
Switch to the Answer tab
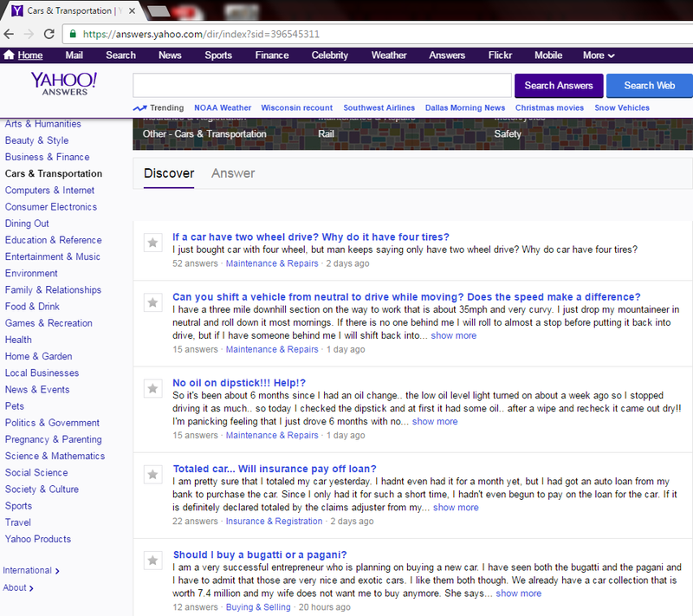pyautogui.click(x=233, y=173)
